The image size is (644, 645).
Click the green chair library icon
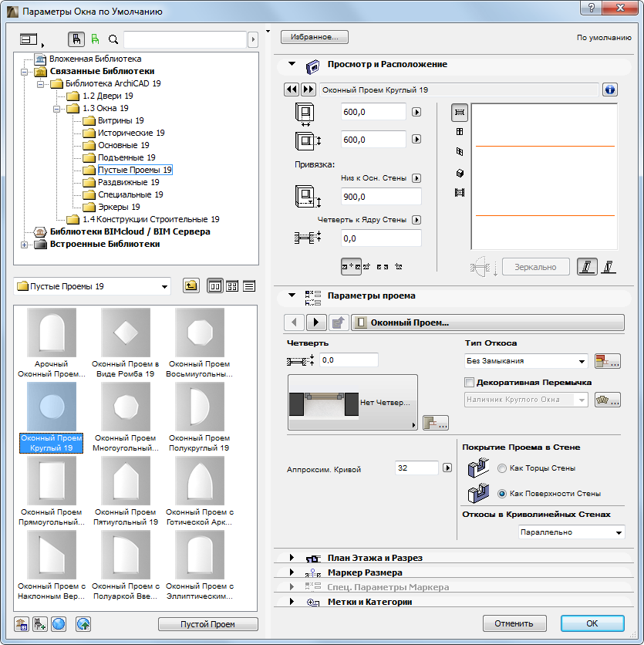point(96,39)
